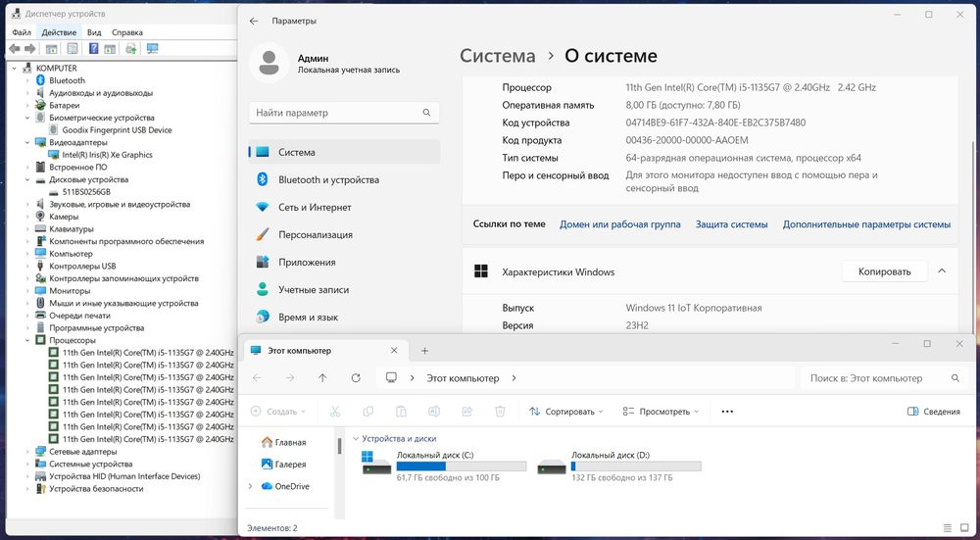Open Приложения in Settings sidebar
Screen dimensions: 980x540
click(344, 262)
